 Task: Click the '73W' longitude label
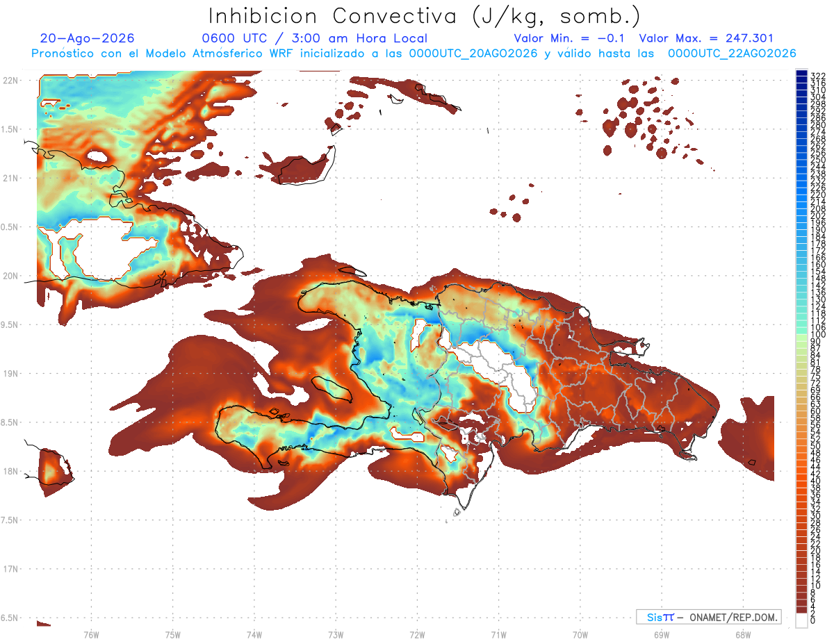coord(335,634)
